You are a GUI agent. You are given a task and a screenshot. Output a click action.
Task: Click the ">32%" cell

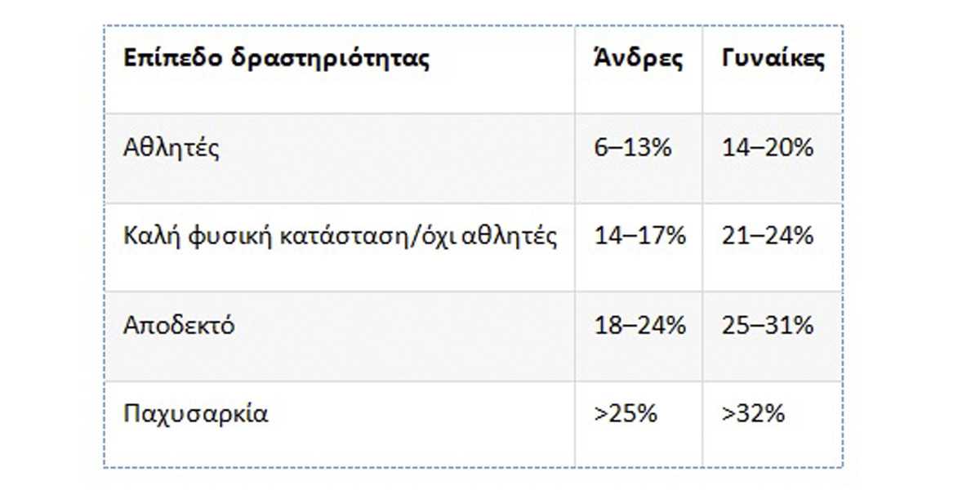pos(753,413)
